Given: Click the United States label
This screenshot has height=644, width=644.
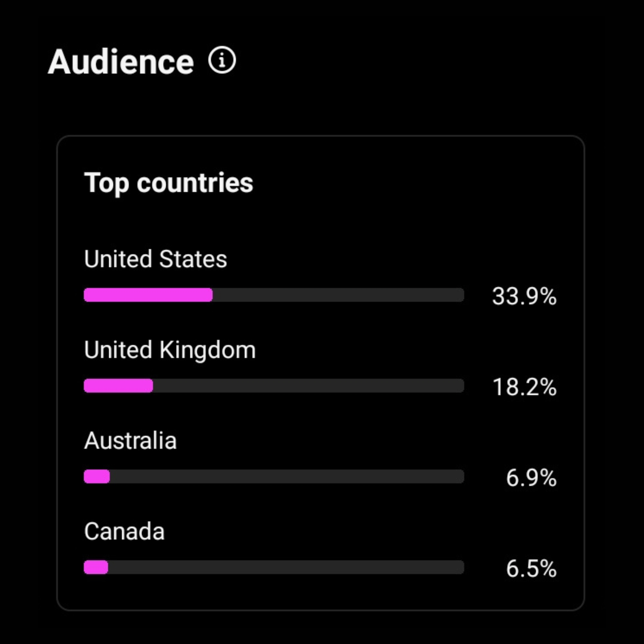Looking at the screenshot, I should (155, 259).
